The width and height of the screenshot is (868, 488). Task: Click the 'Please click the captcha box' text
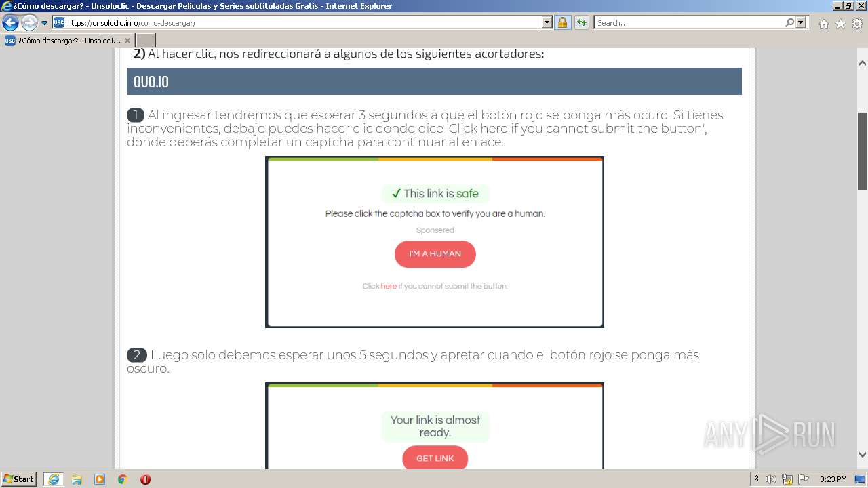coord(435,213)
